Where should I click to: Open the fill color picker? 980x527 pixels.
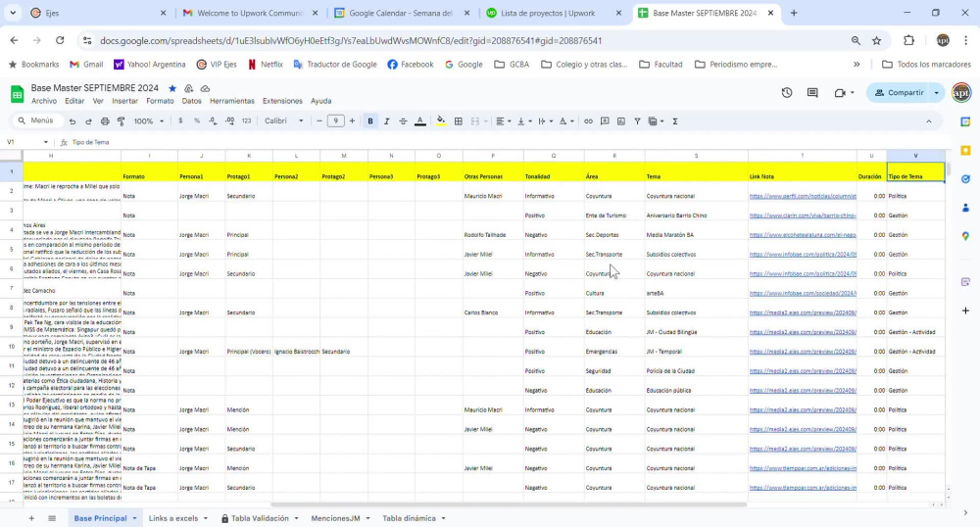click(x=441, y=121)
